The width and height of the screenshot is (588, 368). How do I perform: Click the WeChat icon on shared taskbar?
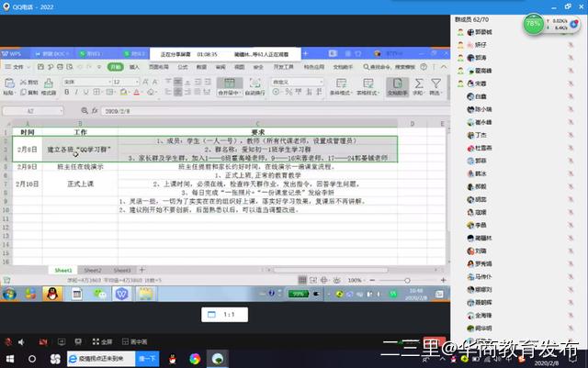point(99,294)
